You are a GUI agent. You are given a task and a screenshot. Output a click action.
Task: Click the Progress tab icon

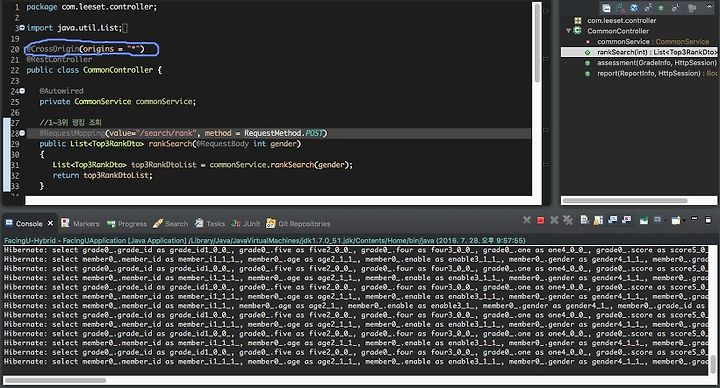pyautogui.click(x=111, y=224)
